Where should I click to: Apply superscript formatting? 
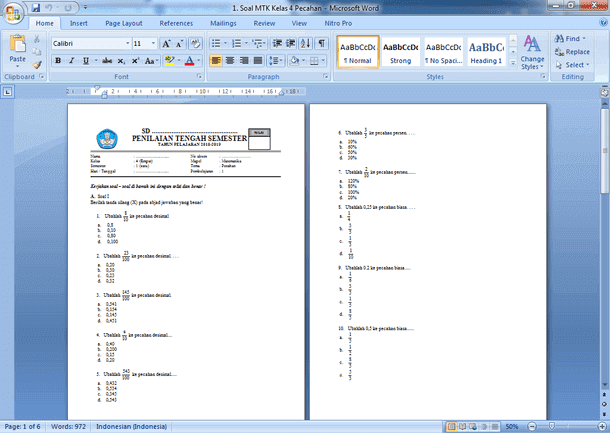pos(135,61)
